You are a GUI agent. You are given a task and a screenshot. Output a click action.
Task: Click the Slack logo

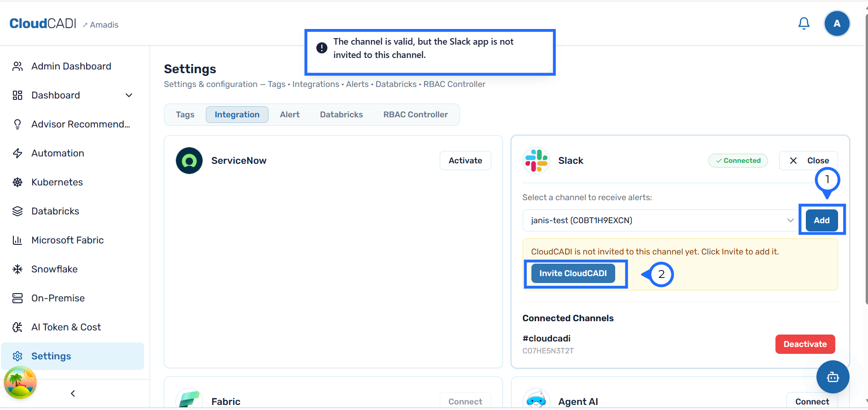[536, 161]
